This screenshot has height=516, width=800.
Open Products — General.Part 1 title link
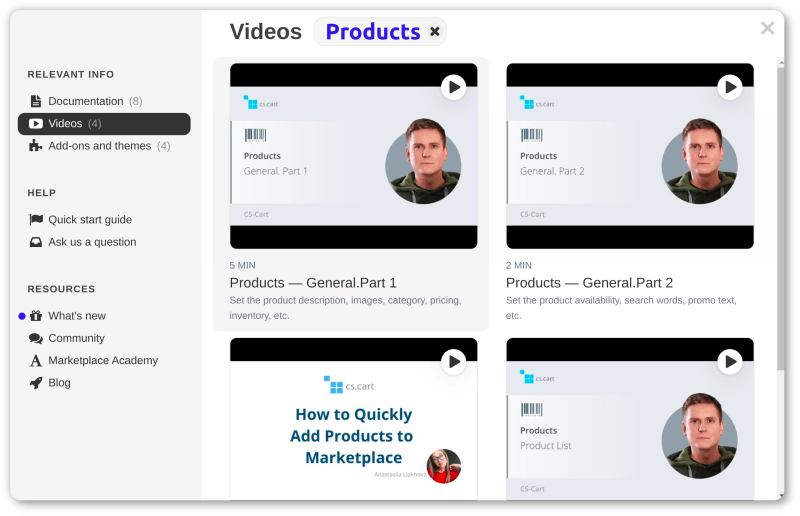pyautogui.click(x=313, y=283)
